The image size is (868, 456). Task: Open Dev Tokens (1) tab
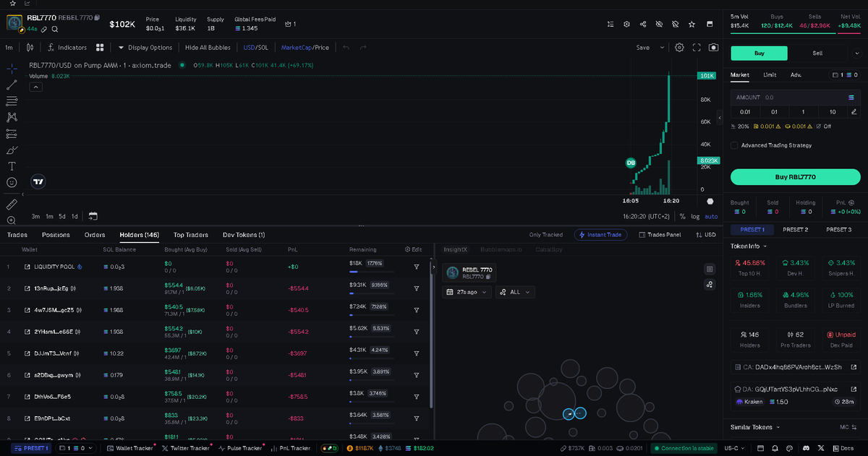(x=244, y=235)
